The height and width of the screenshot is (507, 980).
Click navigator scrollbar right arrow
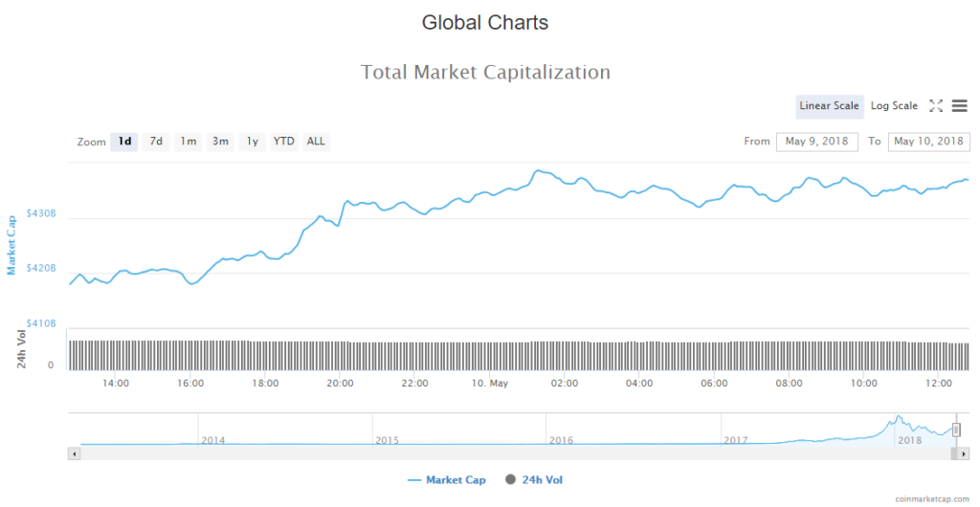click(964, 454)
